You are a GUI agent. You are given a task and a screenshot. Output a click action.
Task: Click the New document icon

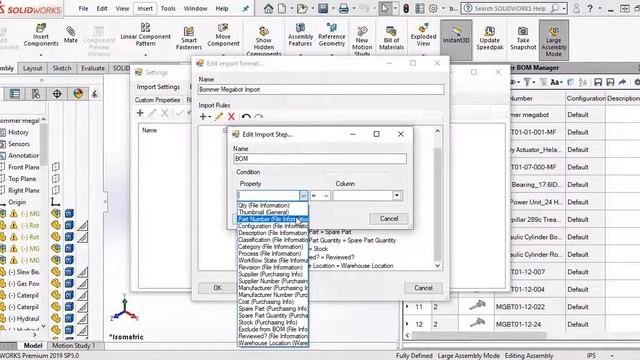[x=282, y=8]
